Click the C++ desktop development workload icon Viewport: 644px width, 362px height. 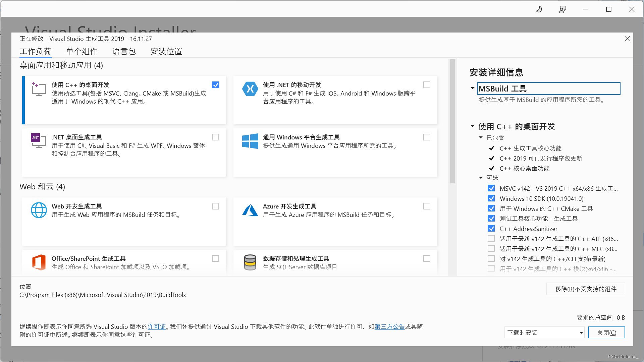[x=39, y=89]
